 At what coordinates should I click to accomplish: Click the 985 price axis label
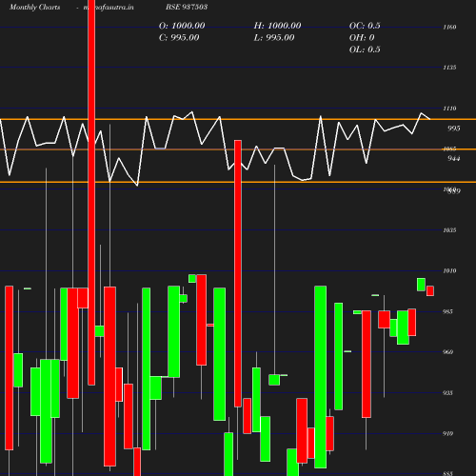pyautogui.click(x=447, y=311)
